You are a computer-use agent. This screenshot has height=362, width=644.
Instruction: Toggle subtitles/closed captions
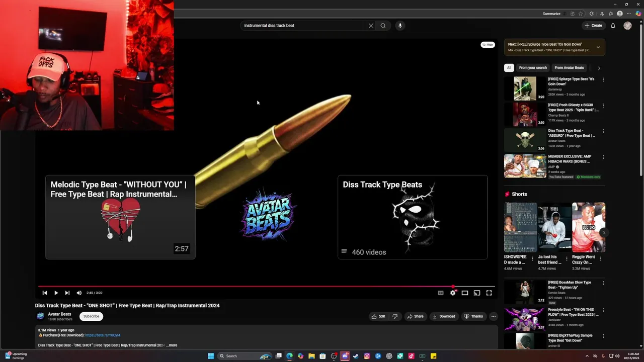(x=441, y=293)
